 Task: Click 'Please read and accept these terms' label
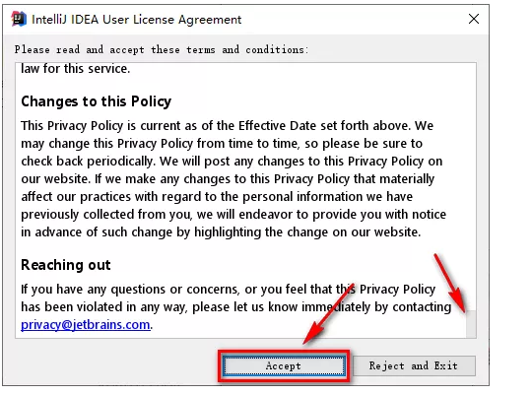click(x=162, y=50)
